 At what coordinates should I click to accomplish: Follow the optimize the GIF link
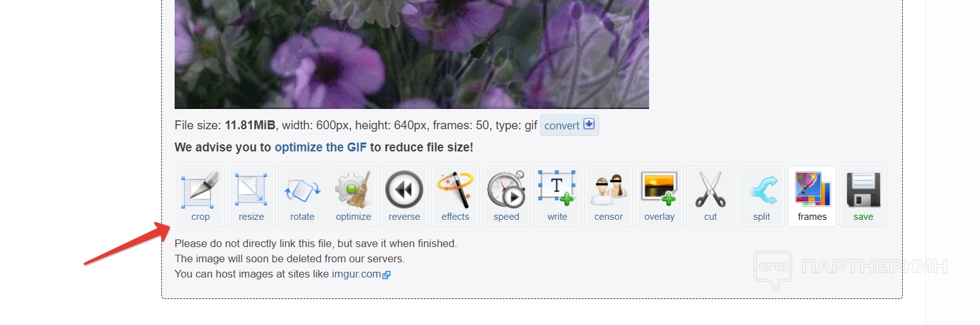point(321,148)
